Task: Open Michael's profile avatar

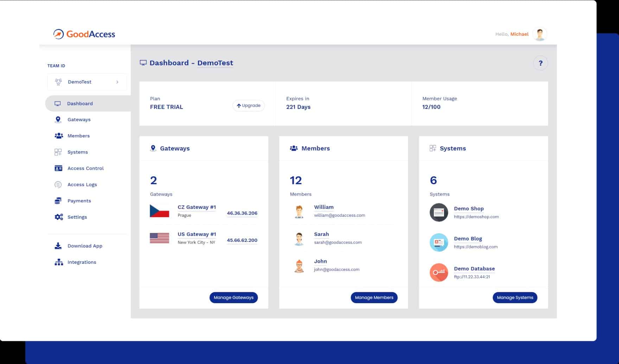Action: 540,34
